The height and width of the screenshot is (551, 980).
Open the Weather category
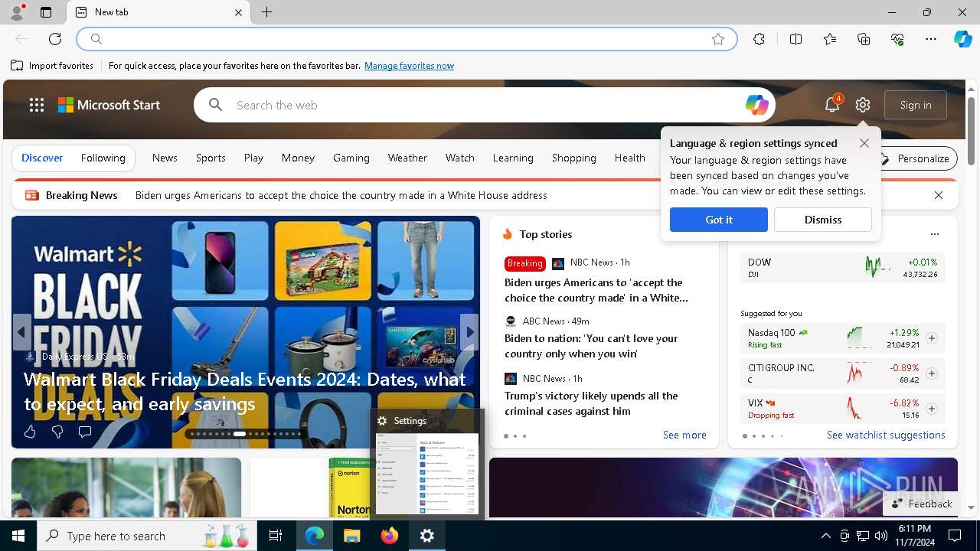[407, 158]
